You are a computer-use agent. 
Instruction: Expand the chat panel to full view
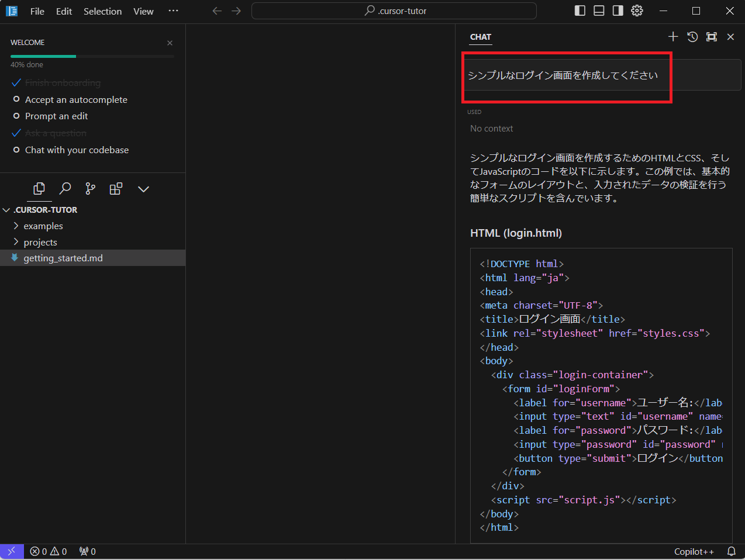(x=711, y=37)
